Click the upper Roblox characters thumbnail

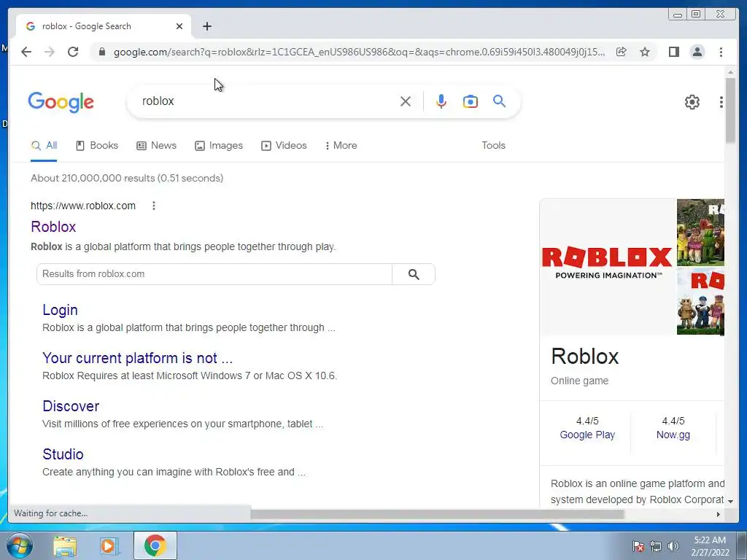[700, 233]
